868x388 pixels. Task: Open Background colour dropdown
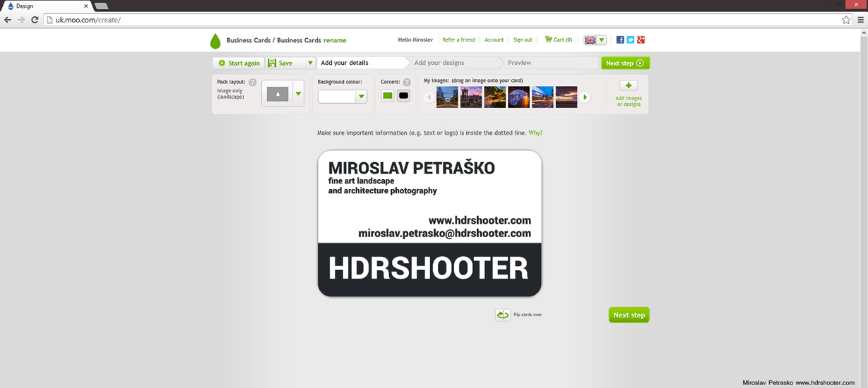(362, 97)
